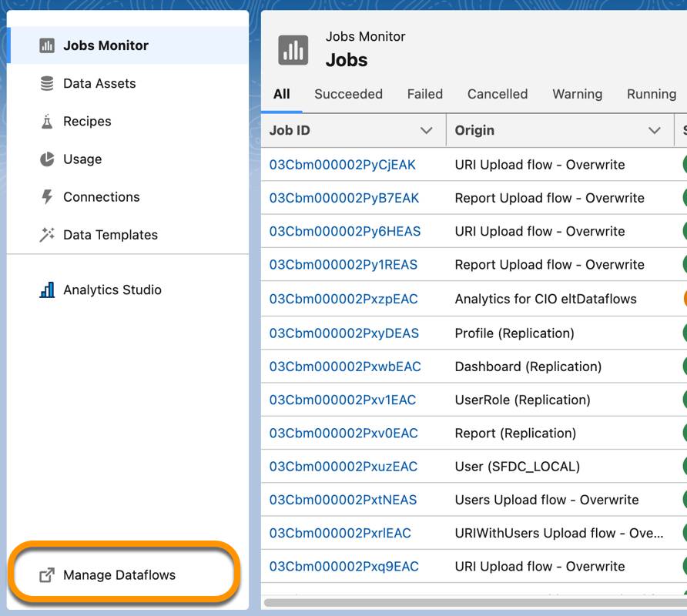Show the Cancelled jobs tab
Screen dimensions: 687x616
point(498,94)
